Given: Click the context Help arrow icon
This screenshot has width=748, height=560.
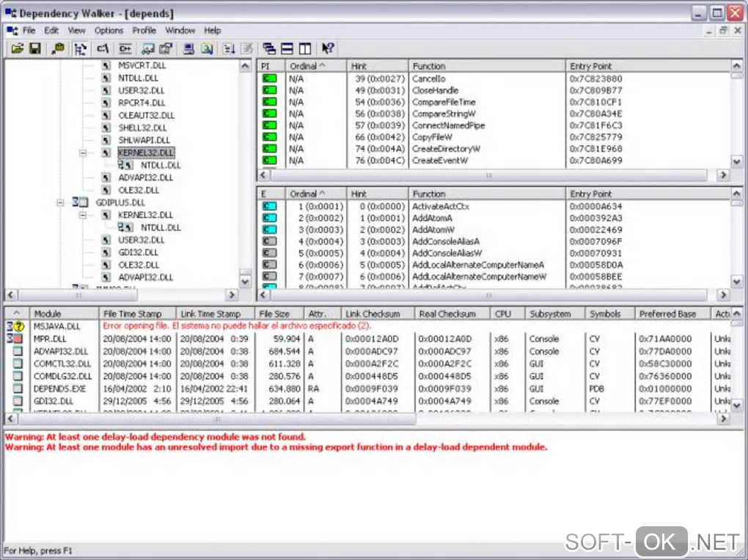Looking at the screenshot, I should click(x=328, y=48).
